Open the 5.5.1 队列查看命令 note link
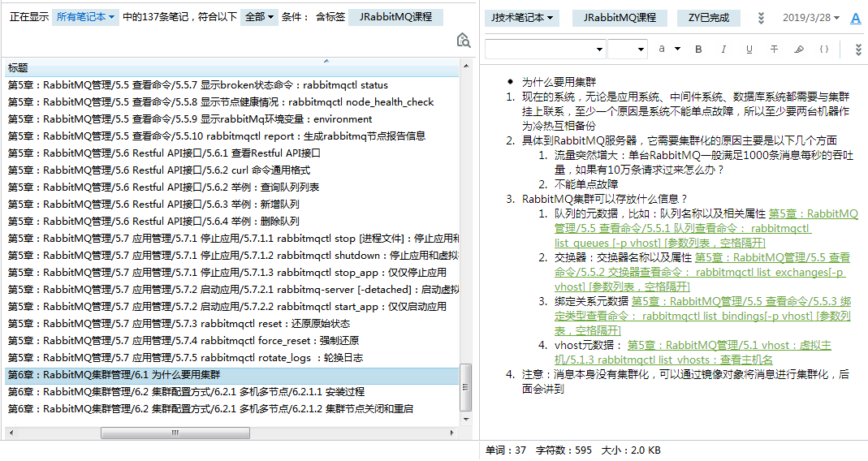The height and width of the screenshot is (461, 868). pyautogui.click(x=706, y=228)
